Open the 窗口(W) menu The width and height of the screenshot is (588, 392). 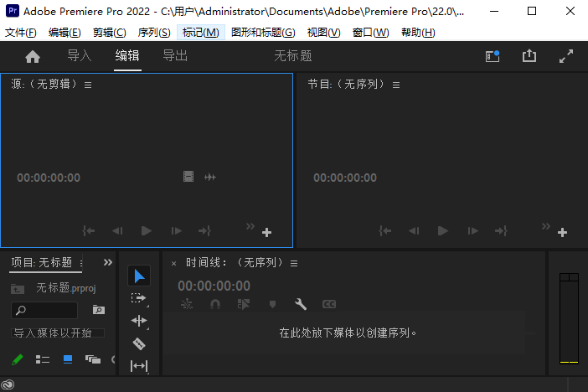tap(370, 33)
